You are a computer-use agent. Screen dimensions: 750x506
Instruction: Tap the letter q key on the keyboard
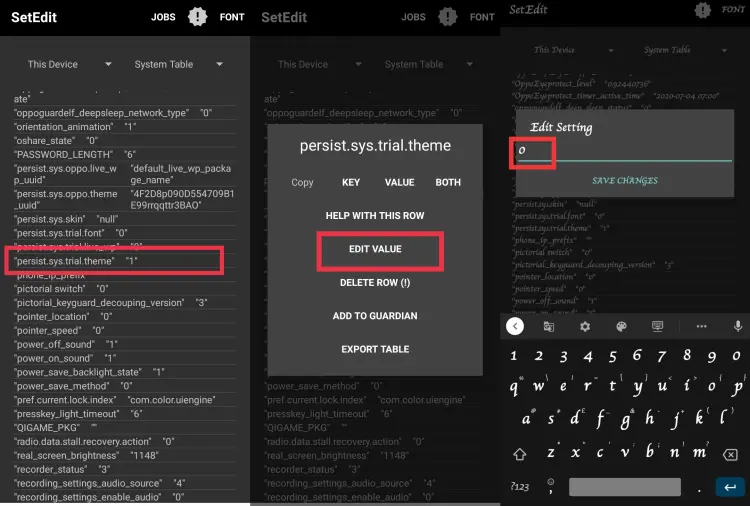(x=514, y=385)
